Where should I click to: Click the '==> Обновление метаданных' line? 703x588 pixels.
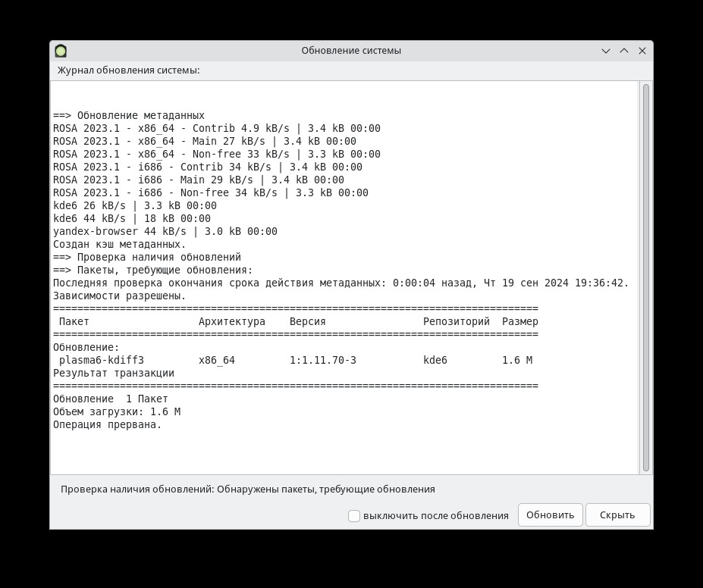click(x=129, y=115)
